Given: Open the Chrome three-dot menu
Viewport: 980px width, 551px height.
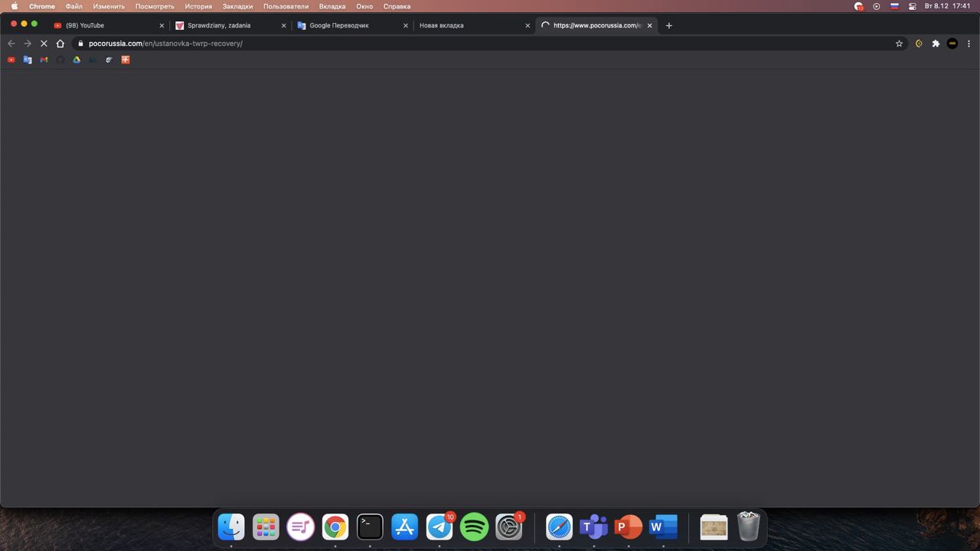Looking at the screenshot, I should 969,44.
